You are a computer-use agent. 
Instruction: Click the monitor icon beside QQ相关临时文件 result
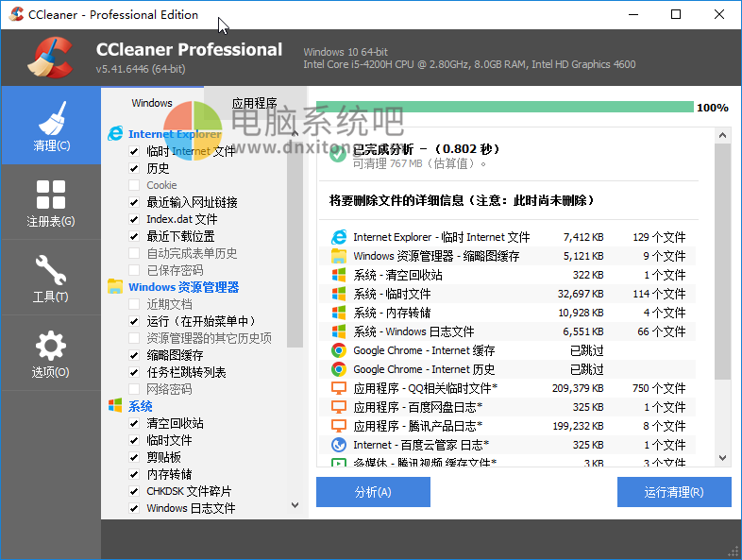point(338,388)
